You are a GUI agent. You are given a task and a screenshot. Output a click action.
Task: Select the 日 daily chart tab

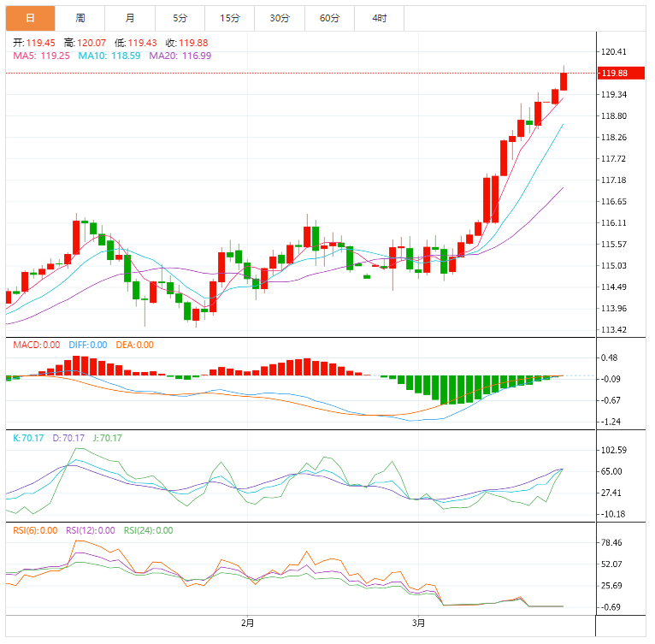coord(30,18)
